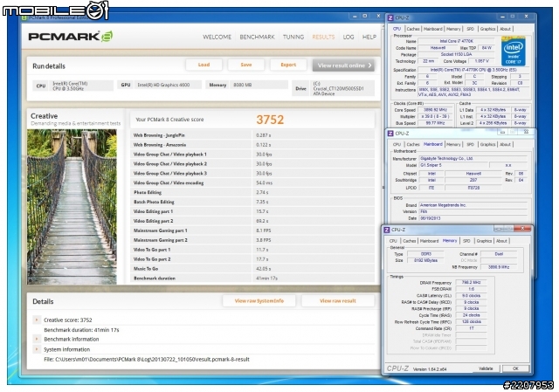Image resolution: width=559 pixels, height=392 pixels.
Task: Open the HELP section
Action: click(x=369, y=37)
